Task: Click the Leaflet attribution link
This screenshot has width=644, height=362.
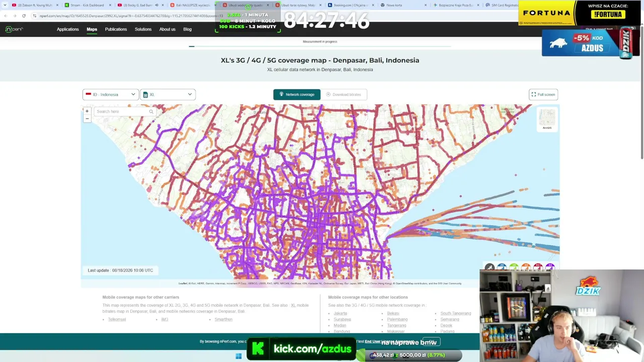Action: [x=183, y=284]
